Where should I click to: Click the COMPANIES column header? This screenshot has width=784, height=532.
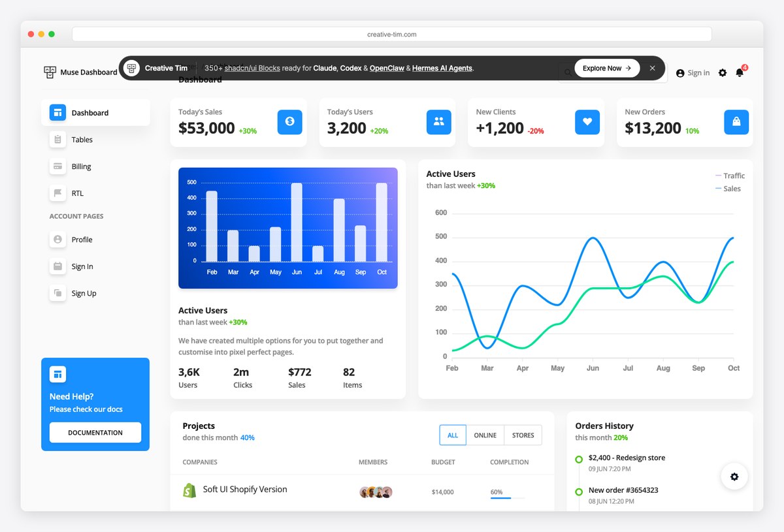(200, 462)
